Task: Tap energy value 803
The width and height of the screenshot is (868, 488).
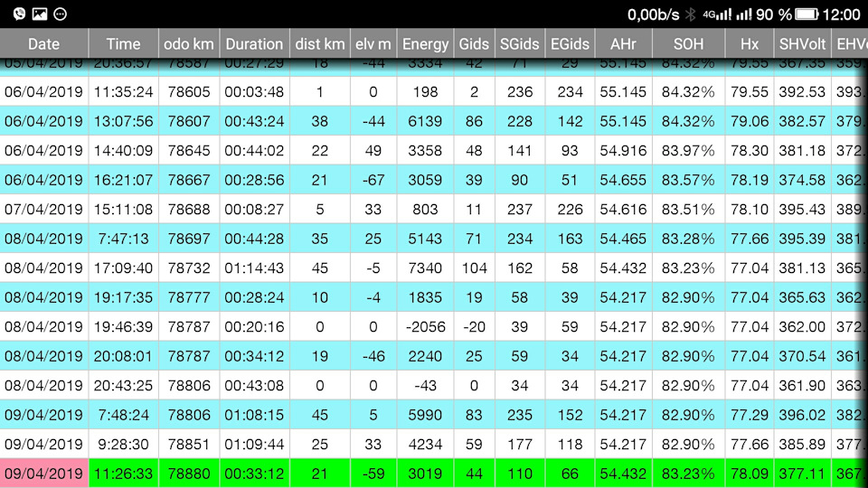Action: pyautogui.click(x=425, y=209)
